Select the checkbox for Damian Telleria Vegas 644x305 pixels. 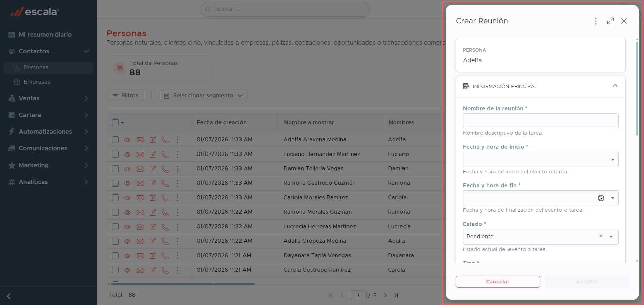click(115, 169)
